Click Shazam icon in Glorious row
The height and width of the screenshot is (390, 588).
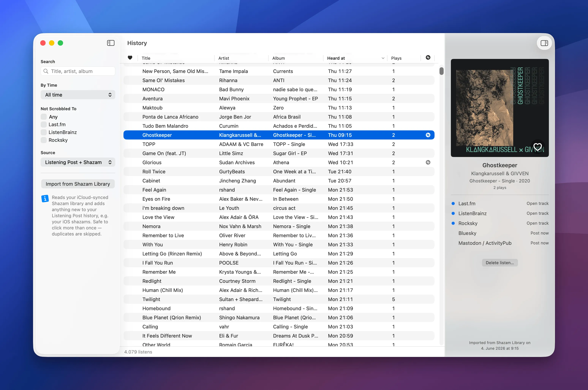click(x=428, y=162)
